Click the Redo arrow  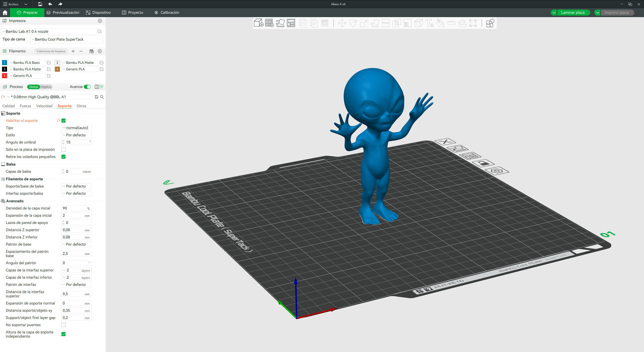60,4
